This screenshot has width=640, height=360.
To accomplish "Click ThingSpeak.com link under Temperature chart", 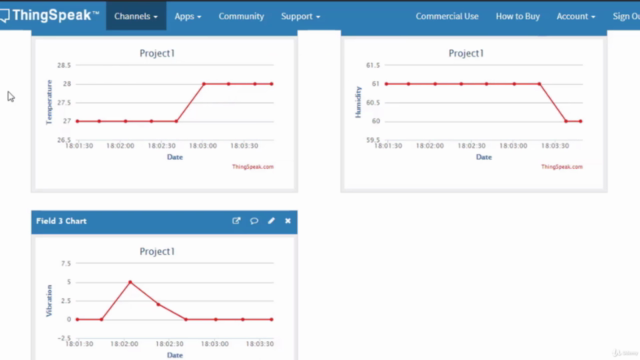I will click(x=253, y=167).
